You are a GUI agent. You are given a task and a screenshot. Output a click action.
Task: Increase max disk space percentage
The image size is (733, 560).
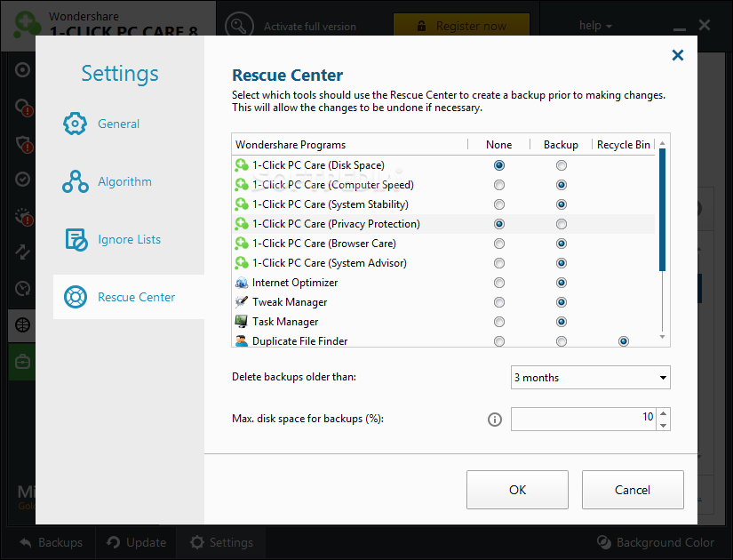coord(664,413)
